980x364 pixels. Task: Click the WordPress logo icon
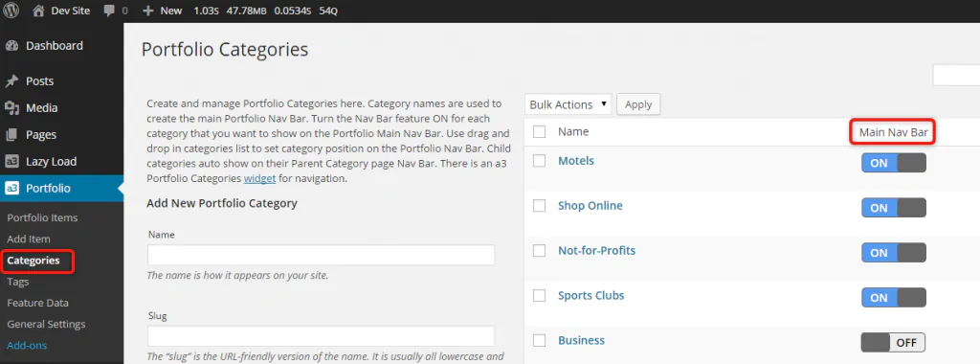[x=11, y=11]
